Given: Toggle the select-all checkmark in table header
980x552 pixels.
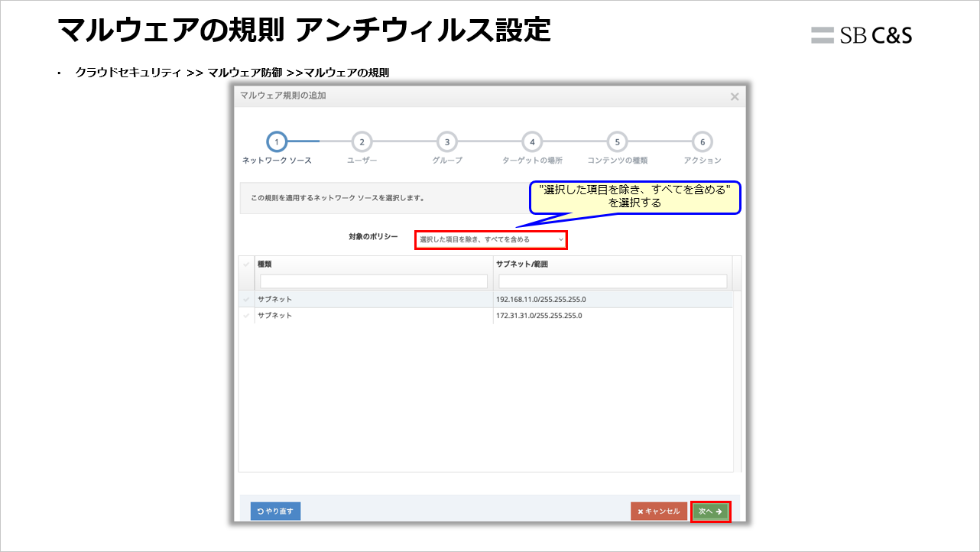Looking at the screenshot, I should click(x=246, y=264).
